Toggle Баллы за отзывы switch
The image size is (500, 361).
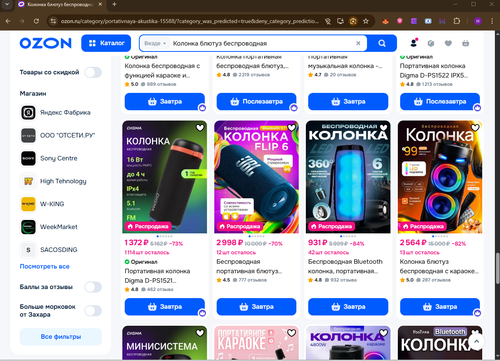pos(93,287)
